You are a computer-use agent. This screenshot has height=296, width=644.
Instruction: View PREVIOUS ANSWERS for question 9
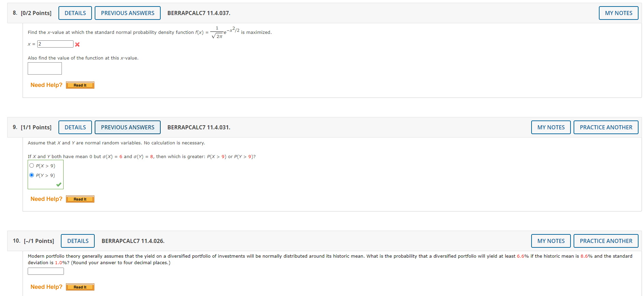128,127
